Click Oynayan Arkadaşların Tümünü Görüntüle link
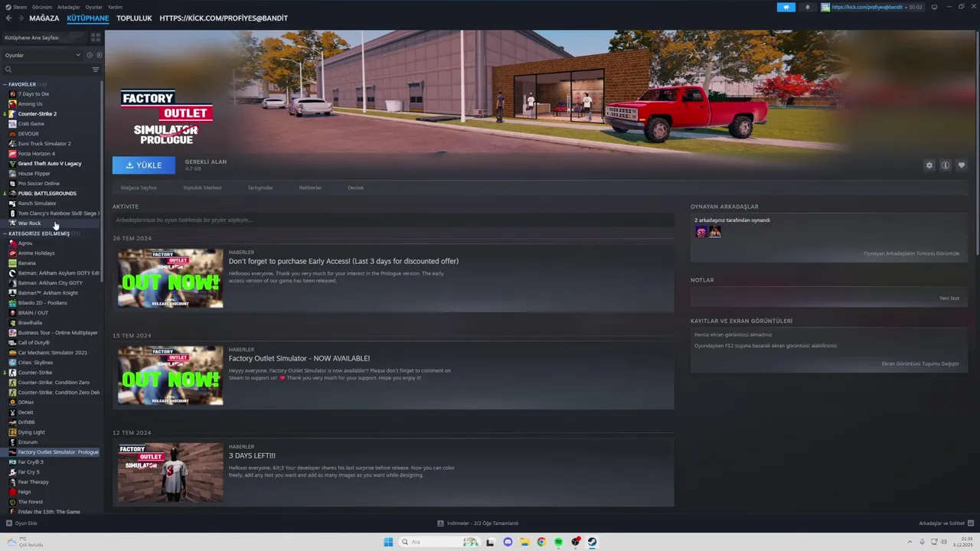 click(x=911, y=253)
